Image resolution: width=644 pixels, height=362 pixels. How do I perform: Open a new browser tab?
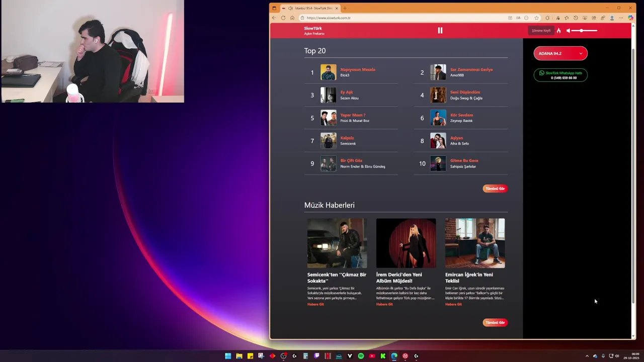click(345, 8)
